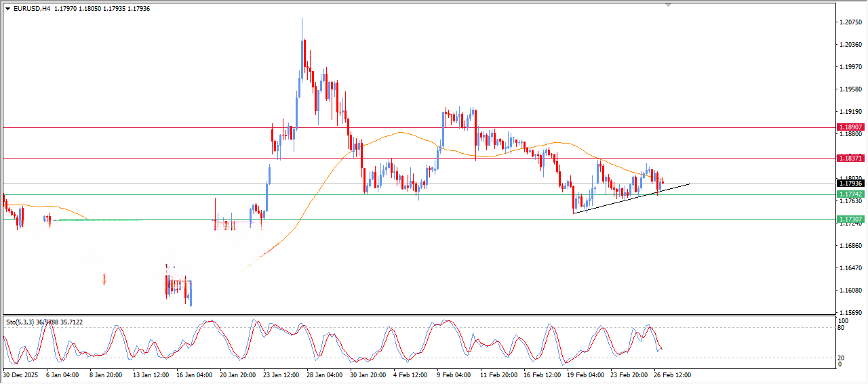Viewport: 868px width, 384px height.
Task: Click the black 1.17936 current price label
Action: pyautogui.click(x=850, y=184)
